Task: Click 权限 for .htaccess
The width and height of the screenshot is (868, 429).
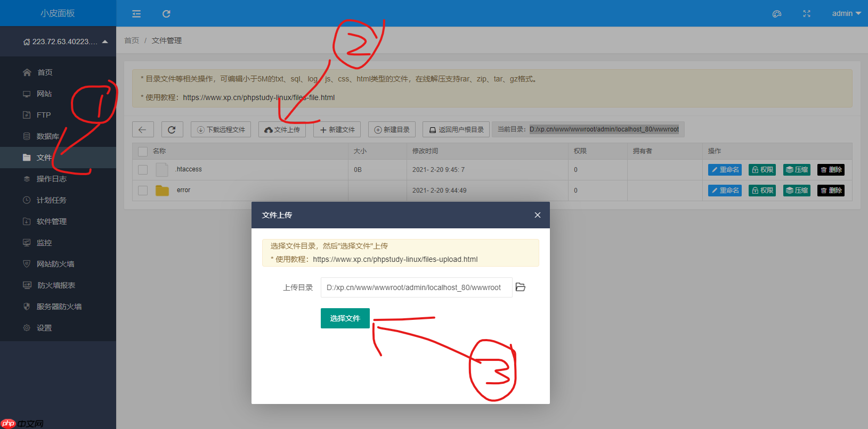Action: (762, 170)
